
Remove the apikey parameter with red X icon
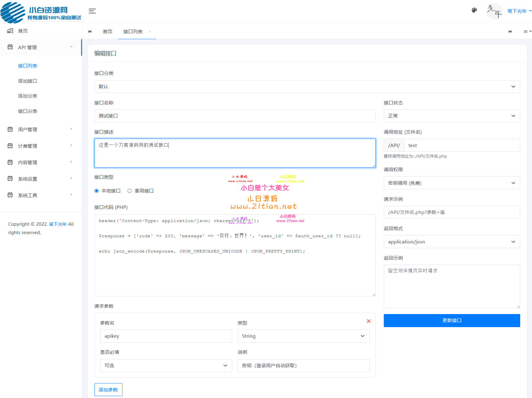369,321
